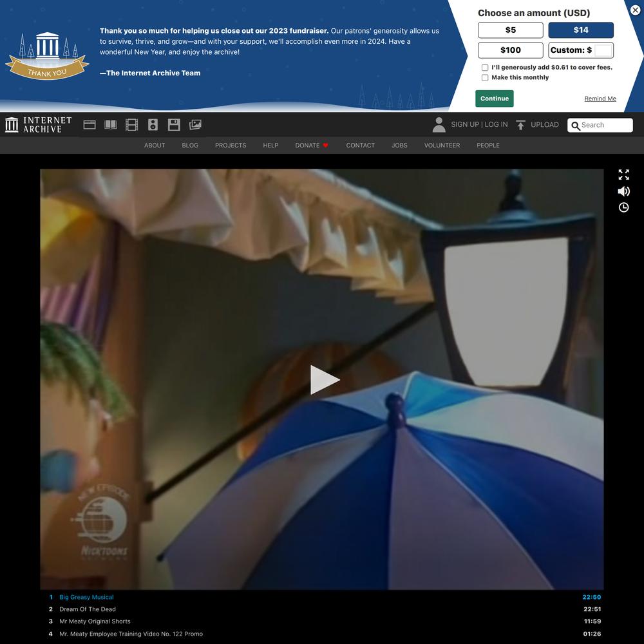The width and height of the screenshot is (644, 644).
Task: Select playlist track Big Greasy Musical
Action: [86, 597]
